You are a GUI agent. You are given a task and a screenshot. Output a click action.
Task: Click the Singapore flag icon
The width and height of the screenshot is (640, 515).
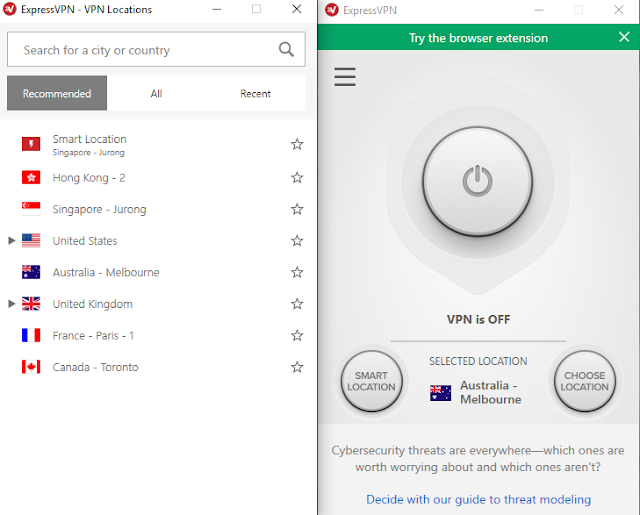(x=31, y=209)
